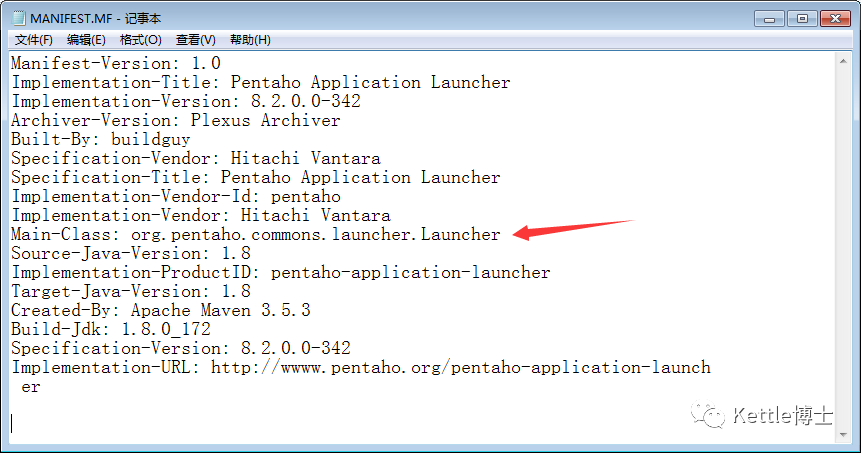Open the 帮助(H) menu

(250, 40)
